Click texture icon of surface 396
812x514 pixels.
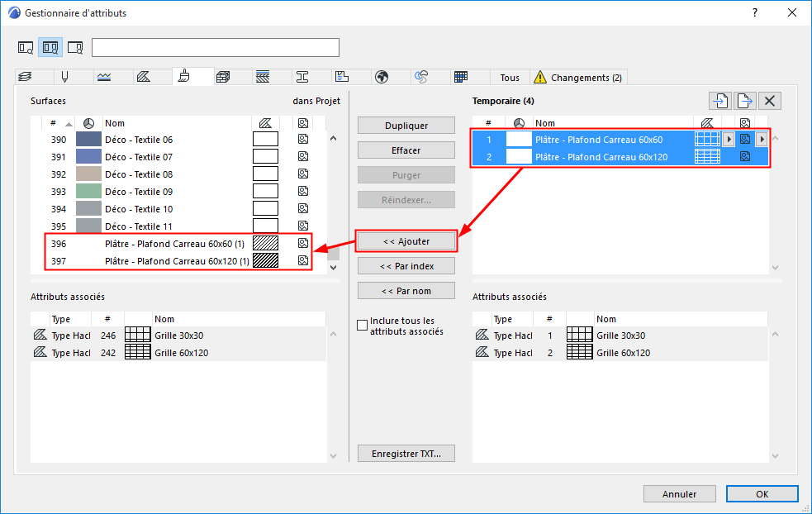pos(303,243)
